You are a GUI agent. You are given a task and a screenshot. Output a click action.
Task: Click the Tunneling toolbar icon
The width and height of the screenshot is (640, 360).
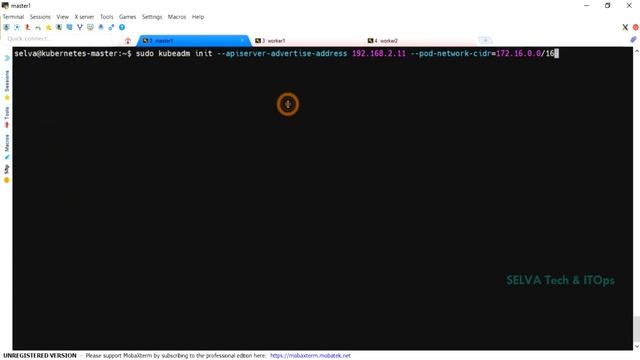tap(90, 27)
